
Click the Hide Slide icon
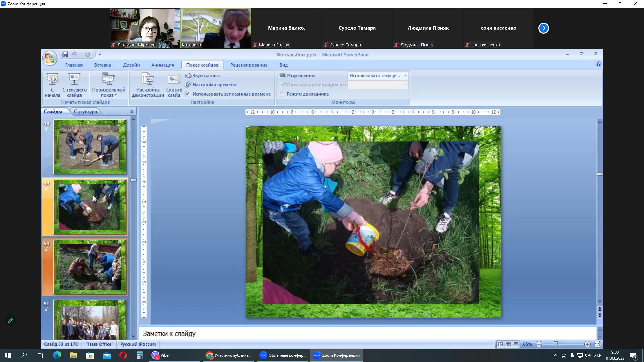pos(174,79)
